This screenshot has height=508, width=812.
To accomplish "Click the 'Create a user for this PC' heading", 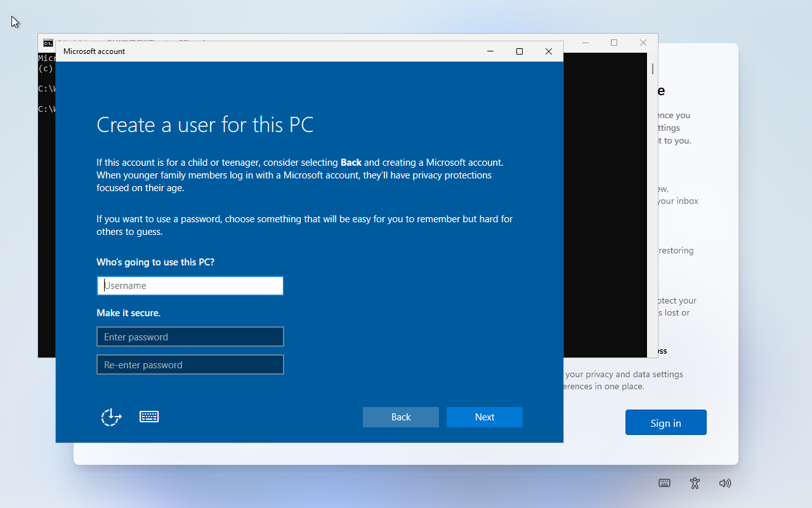I will 205,124.
